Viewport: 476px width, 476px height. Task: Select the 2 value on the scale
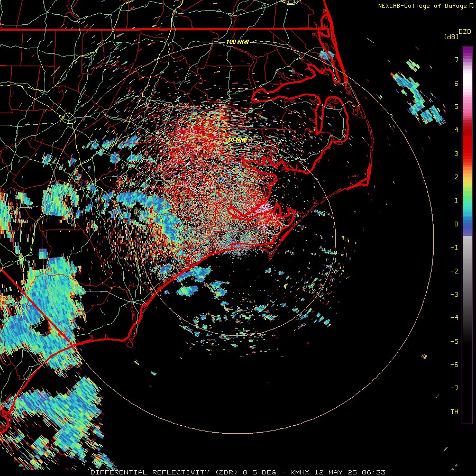pos(456,177)
